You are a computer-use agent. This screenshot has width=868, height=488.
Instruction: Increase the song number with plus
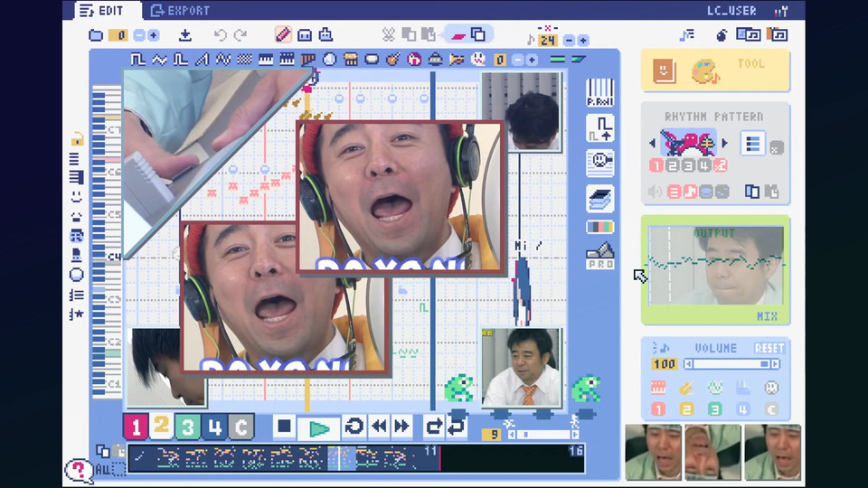click(154, 35)
